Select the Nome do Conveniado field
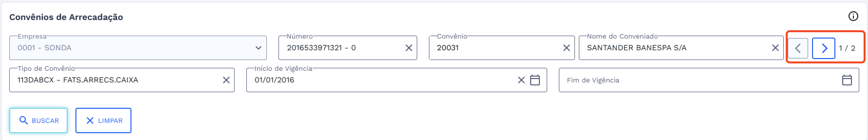The width and height of the screenshot is (868, 140). pyautogui.click(x=674, y=48)
